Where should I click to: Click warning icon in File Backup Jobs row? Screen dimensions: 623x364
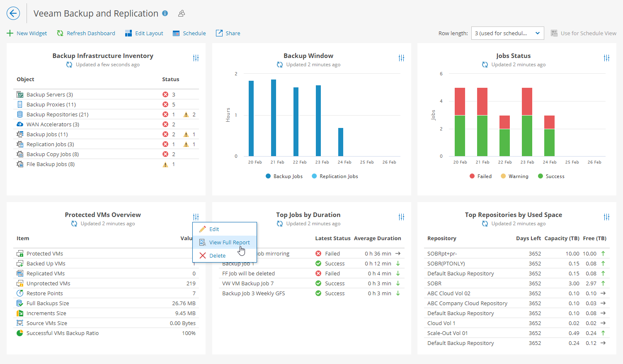click(x=165, y=164)
